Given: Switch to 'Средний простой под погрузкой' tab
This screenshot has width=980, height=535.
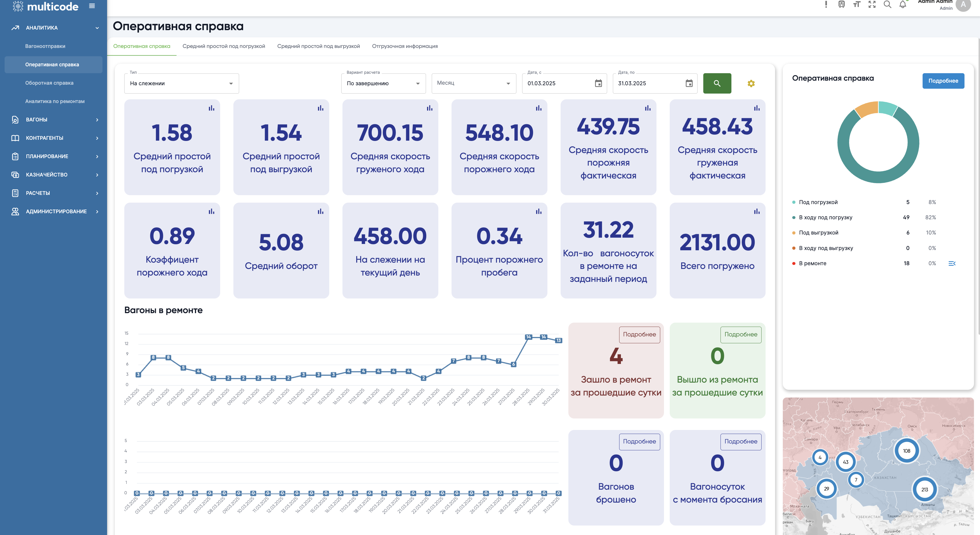Looking at the screenshot, I should pyautogui.click(x=224, y=46).
